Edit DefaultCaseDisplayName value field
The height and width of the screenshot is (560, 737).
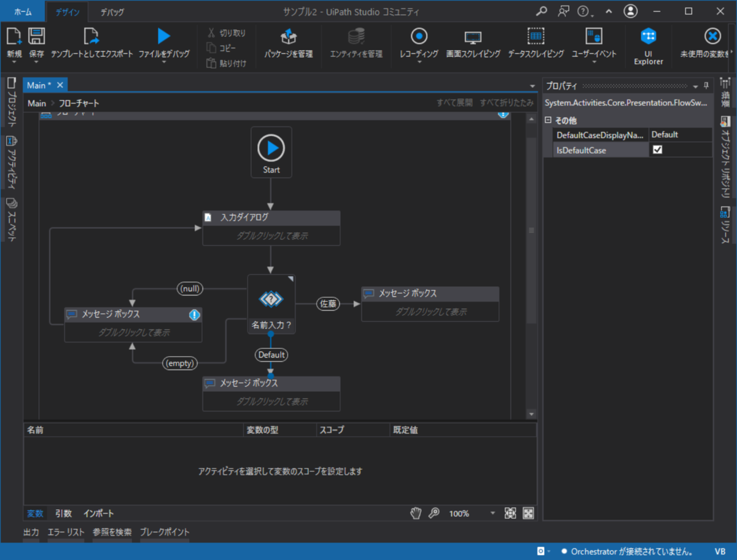pos(680,135)
